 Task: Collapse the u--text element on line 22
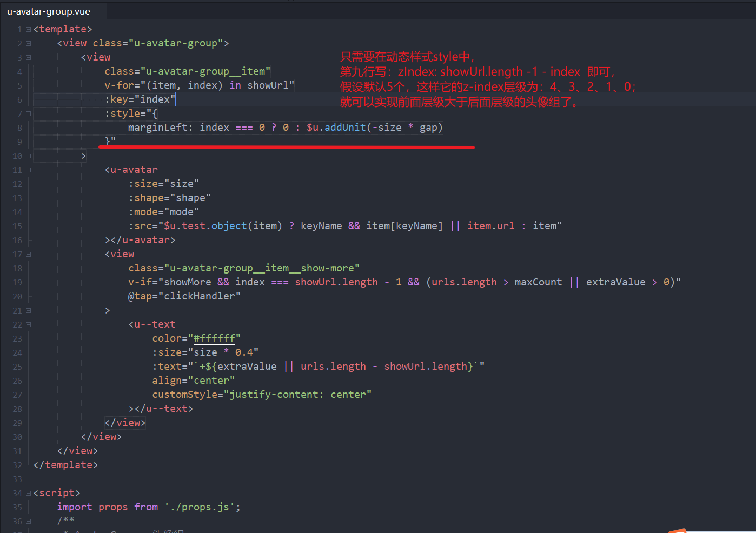click(28, 324)
